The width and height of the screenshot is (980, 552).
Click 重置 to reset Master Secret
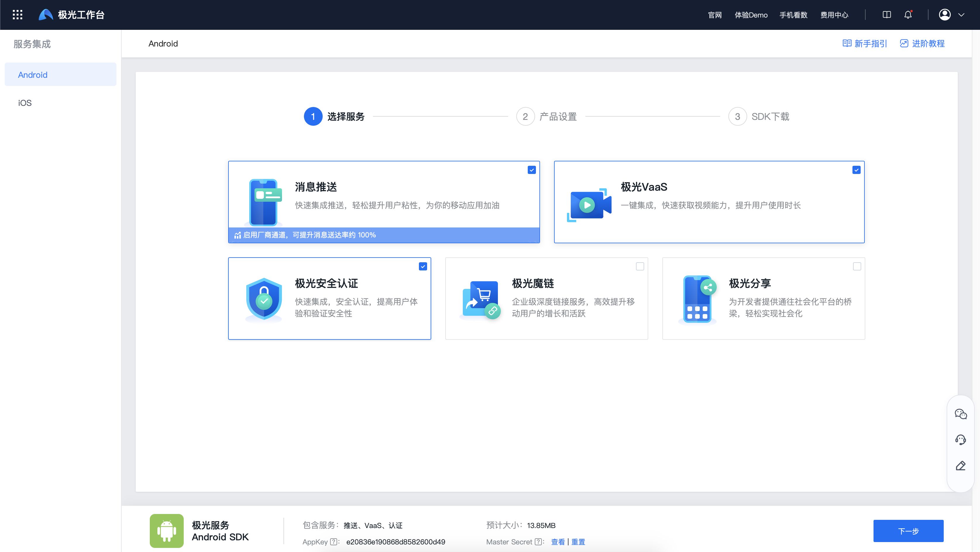578,542
